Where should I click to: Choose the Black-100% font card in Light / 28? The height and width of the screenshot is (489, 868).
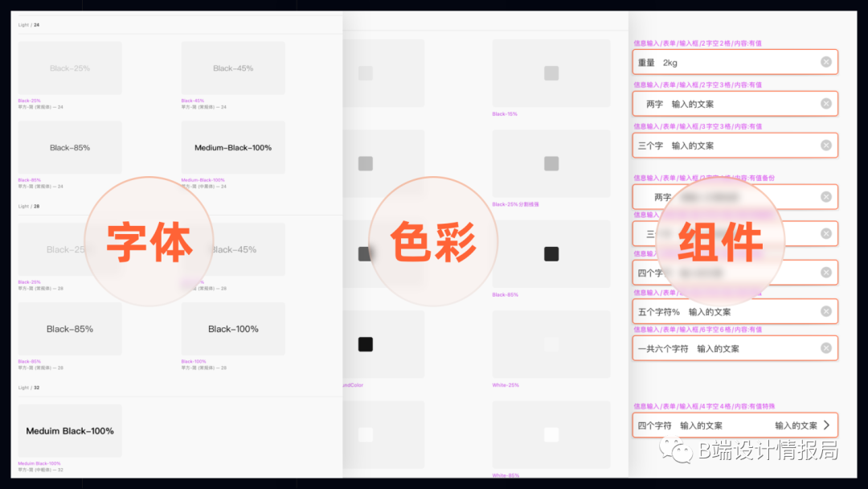(233, 329)
